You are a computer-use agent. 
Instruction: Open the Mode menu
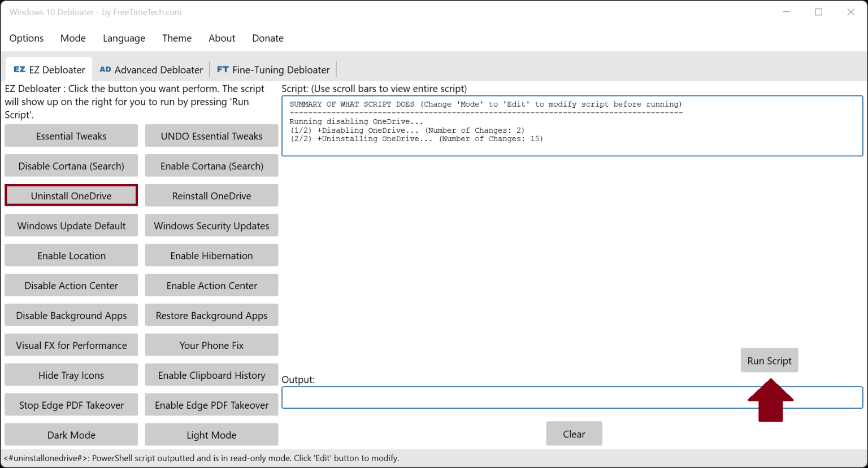pos(73,38)
